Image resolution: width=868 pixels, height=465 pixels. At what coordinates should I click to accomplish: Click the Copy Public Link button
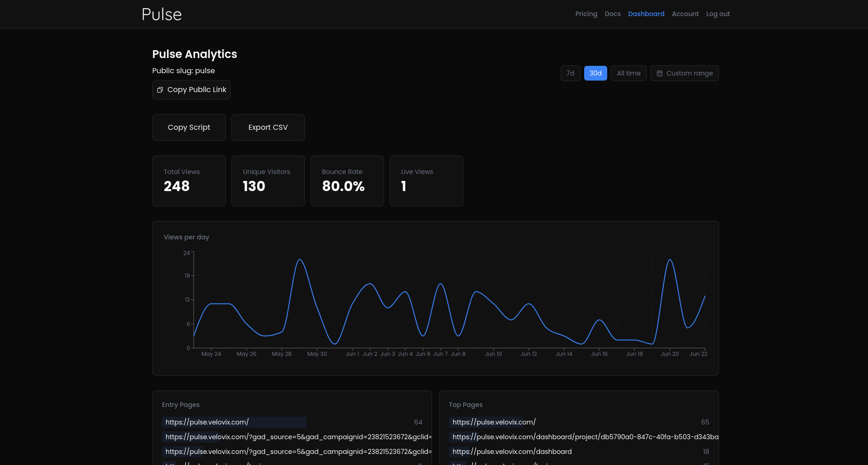tap(191, 90)
